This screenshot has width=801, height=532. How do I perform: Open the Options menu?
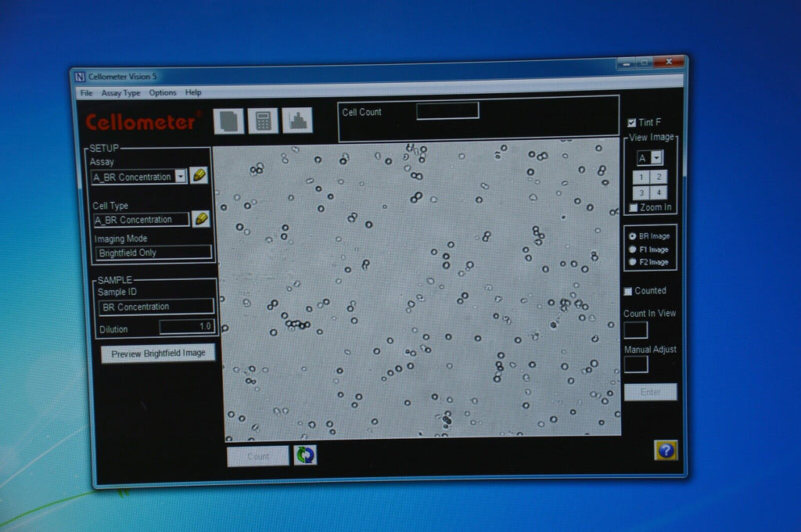pos(163,92)
